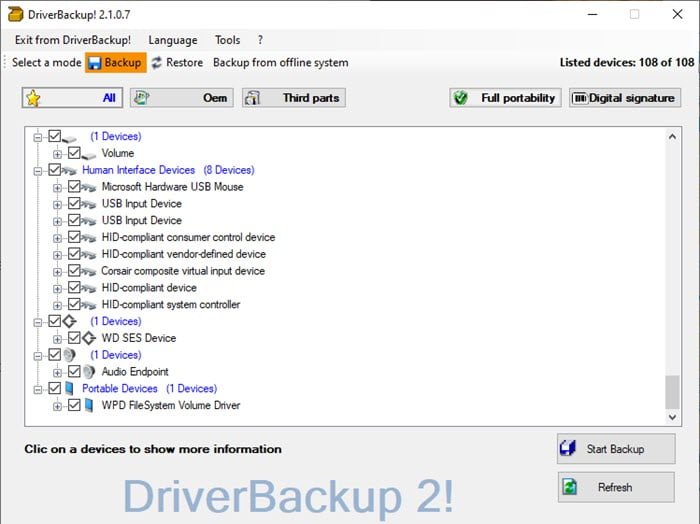Click the Corsair composite virtual input device icon
Viewport: 700px width, 524px height.
click(x=89, y=271)
